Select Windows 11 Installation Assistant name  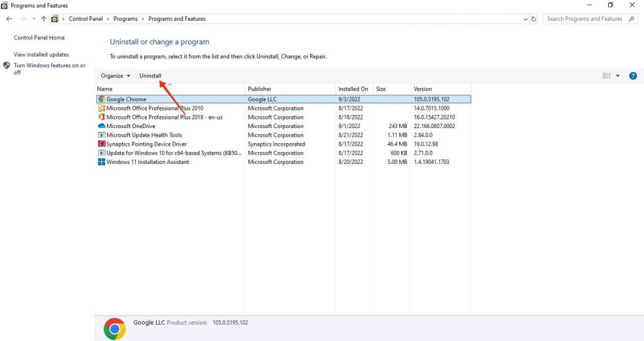coord(148,162)
